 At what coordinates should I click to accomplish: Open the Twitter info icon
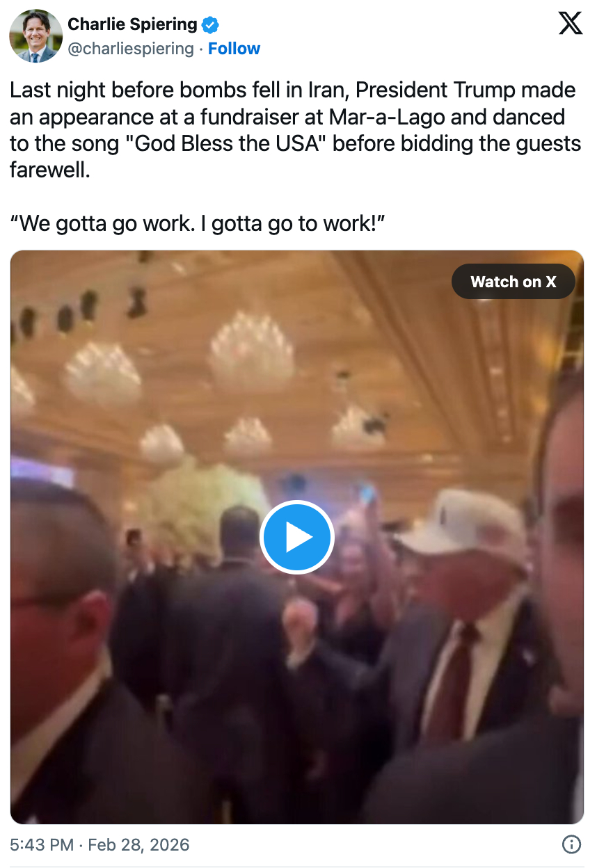click(x=571, y=844)
